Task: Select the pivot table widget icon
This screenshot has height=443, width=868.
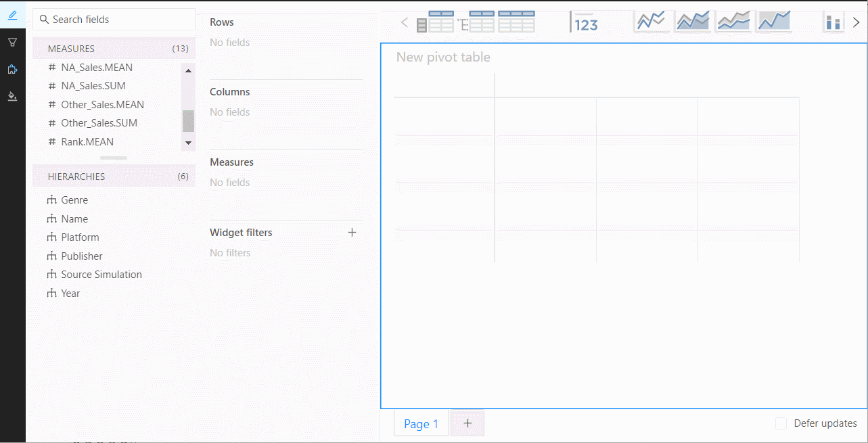Action: [435, 22]
